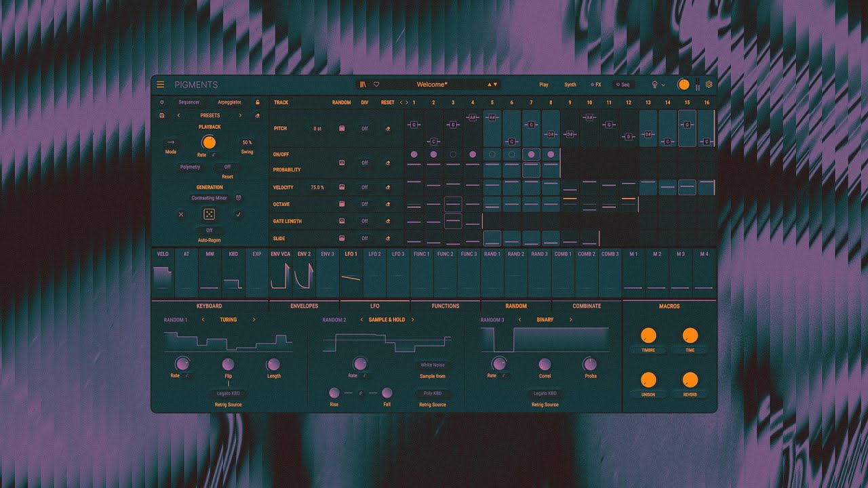Click the Reverb macro label
868x488 pixels.
coord(690,394)
